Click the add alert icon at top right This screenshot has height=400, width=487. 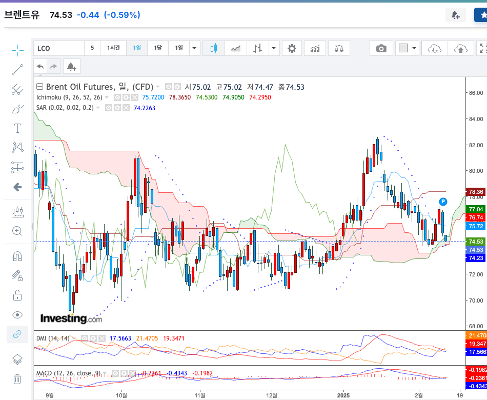(455, 15)
